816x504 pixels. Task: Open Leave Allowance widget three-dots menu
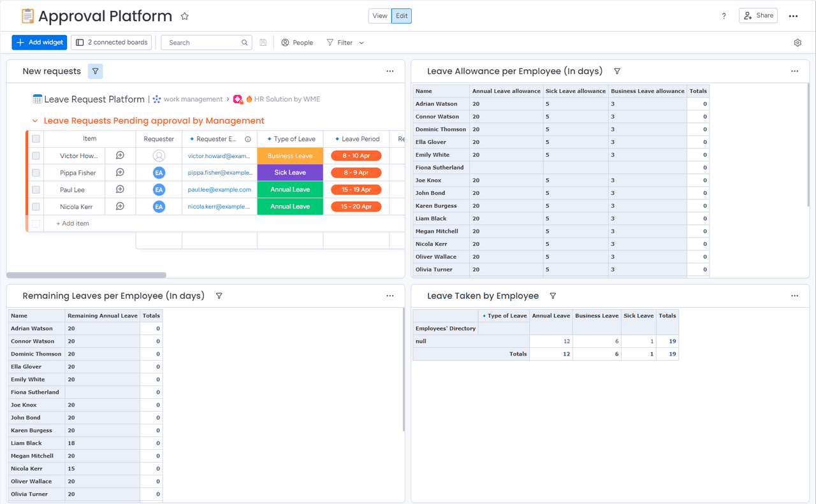coord(794,71)
